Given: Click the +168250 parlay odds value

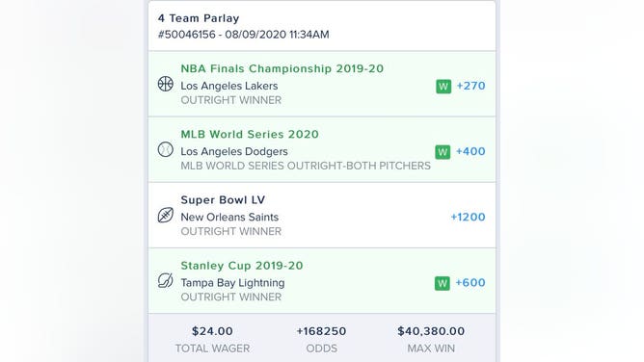Looking at the screenshot, I should 322,331.
